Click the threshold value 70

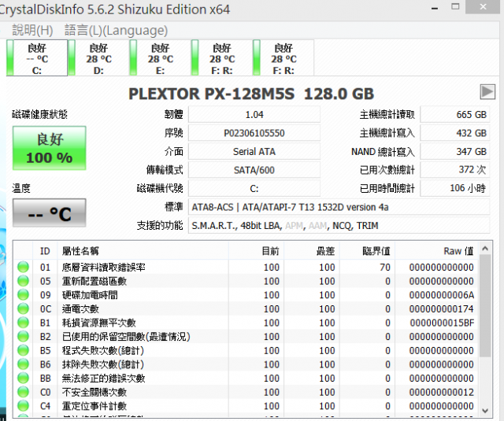coord(385,267)
